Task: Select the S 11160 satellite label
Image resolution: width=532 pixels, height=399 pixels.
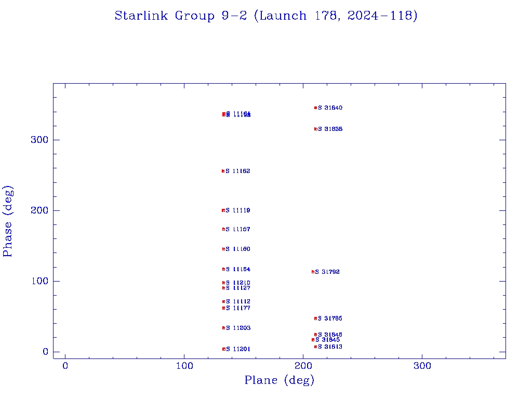Action: (238, 249)
